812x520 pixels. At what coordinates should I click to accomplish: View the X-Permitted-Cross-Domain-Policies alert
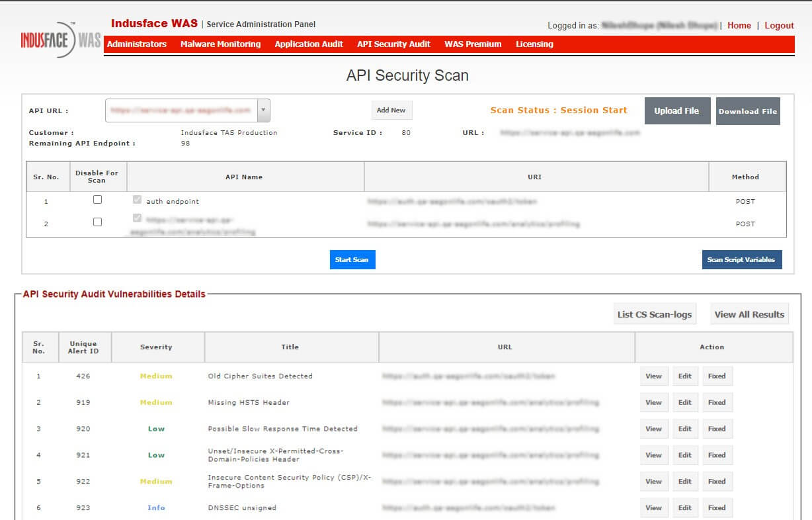[654, 455]
